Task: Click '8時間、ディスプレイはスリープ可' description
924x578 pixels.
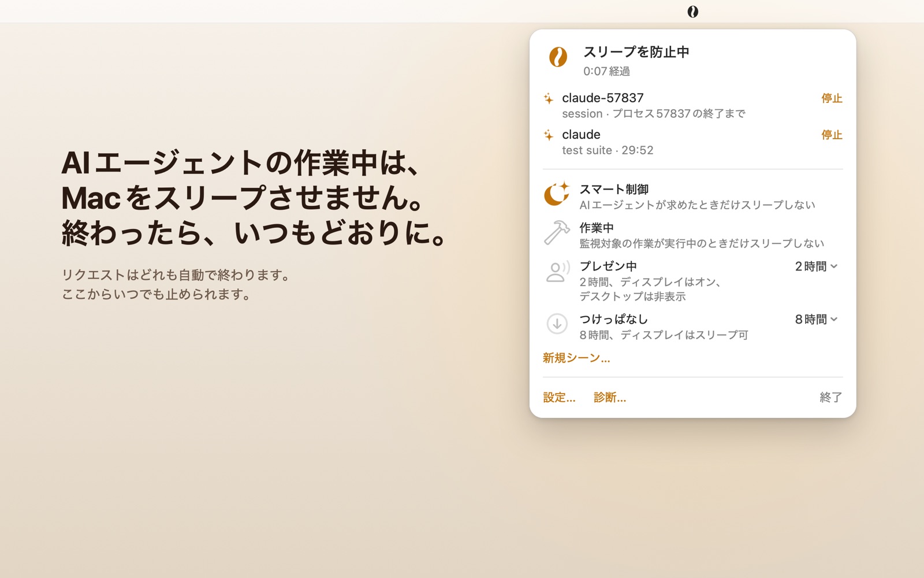Action: coord(664,335)
